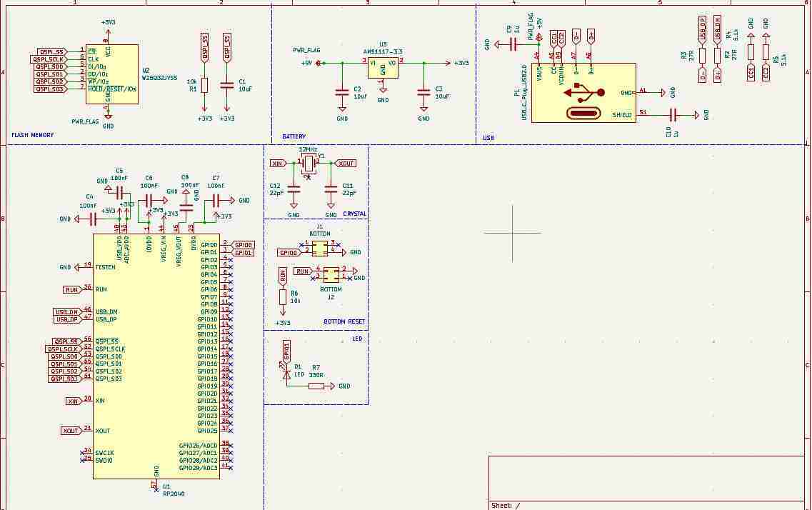
Task: Click the 10uF capacitor C1
Action: pyautogui.click(x=227, y=86)
